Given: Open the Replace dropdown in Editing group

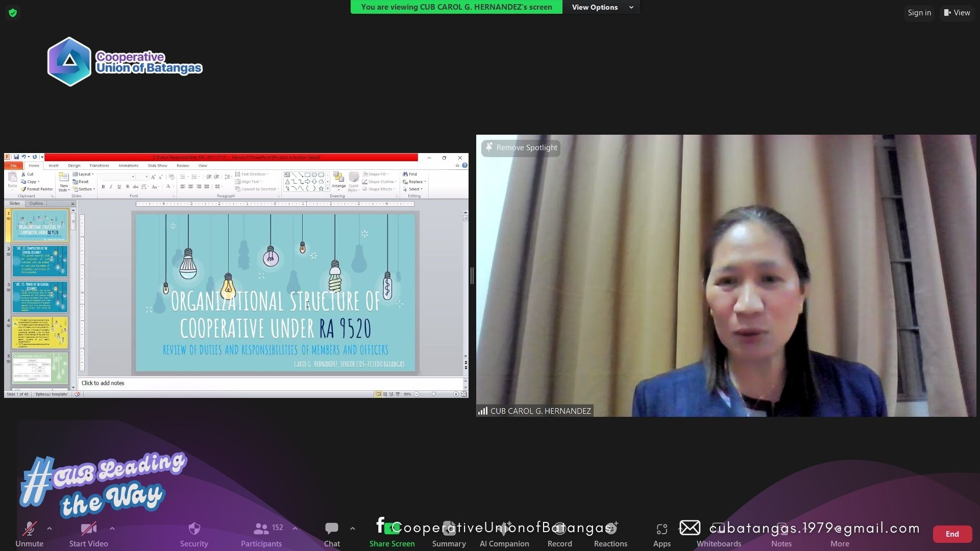Looking at the screenshot, I should click(414, 182).
